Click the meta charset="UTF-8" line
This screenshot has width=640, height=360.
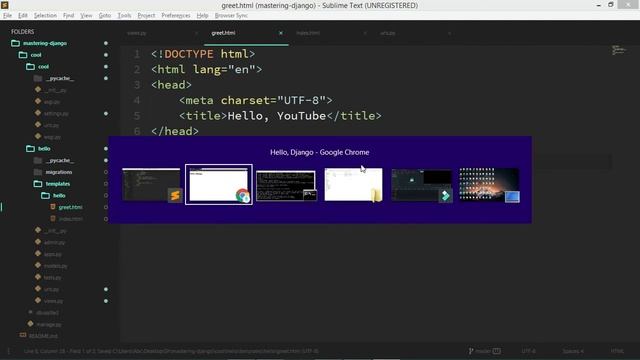(256, 100)
